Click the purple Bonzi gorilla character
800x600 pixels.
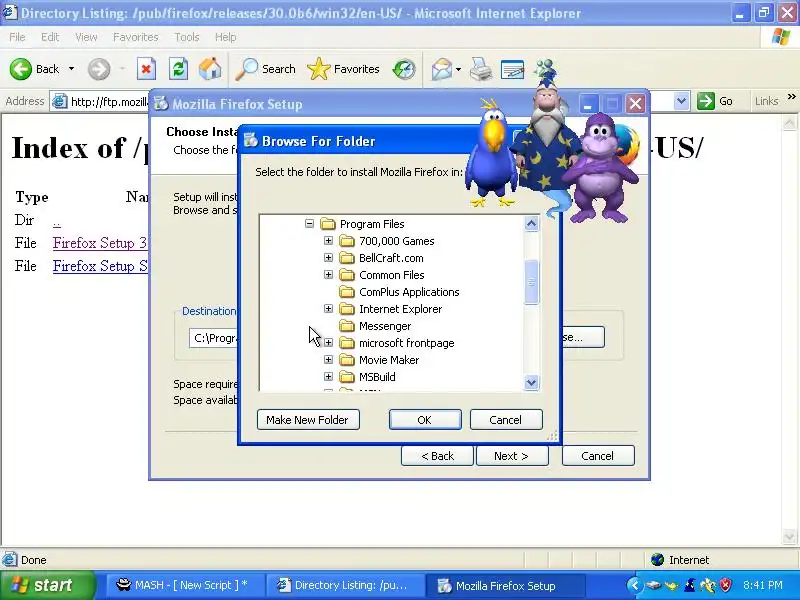coord(601,168)
